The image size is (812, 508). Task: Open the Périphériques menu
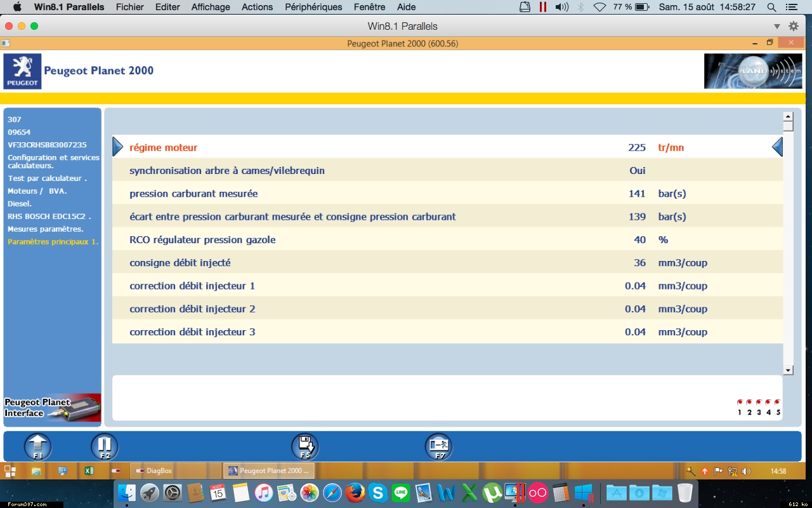click(313, 7)
